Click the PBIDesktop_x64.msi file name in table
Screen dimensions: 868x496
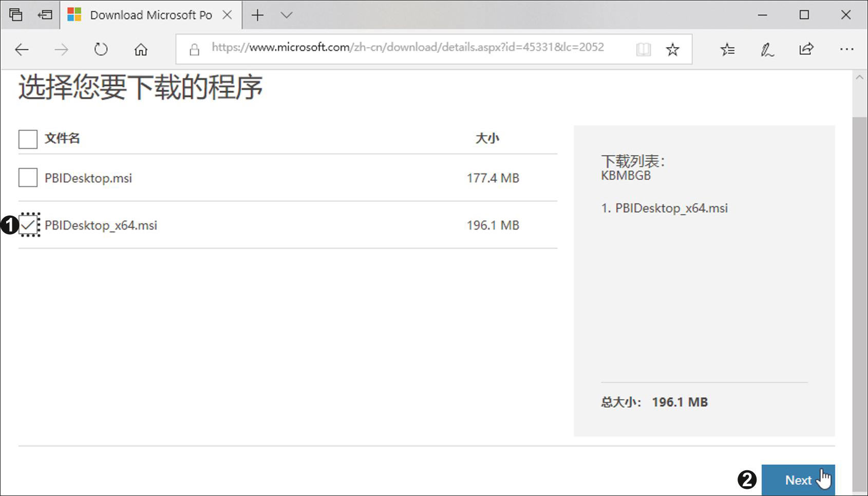[101, 225]
